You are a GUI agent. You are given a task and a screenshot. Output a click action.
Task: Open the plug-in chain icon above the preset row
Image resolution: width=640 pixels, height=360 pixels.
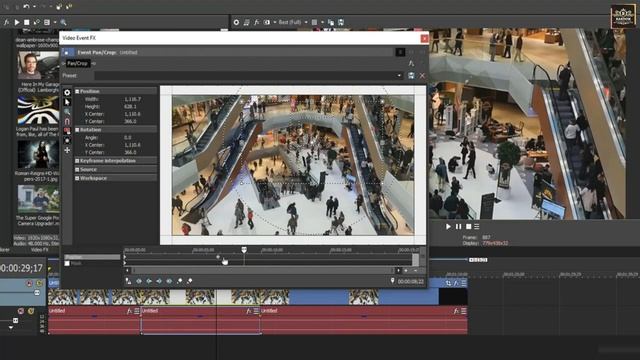point(411,63)
